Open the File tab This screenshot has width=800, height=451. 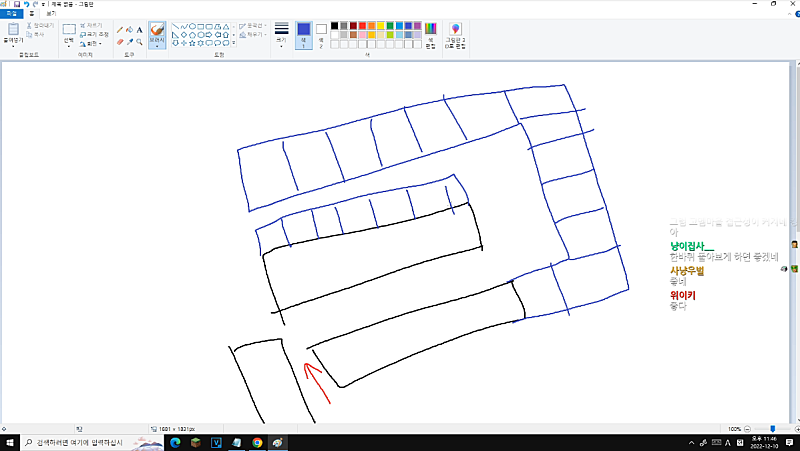[11, 14]
